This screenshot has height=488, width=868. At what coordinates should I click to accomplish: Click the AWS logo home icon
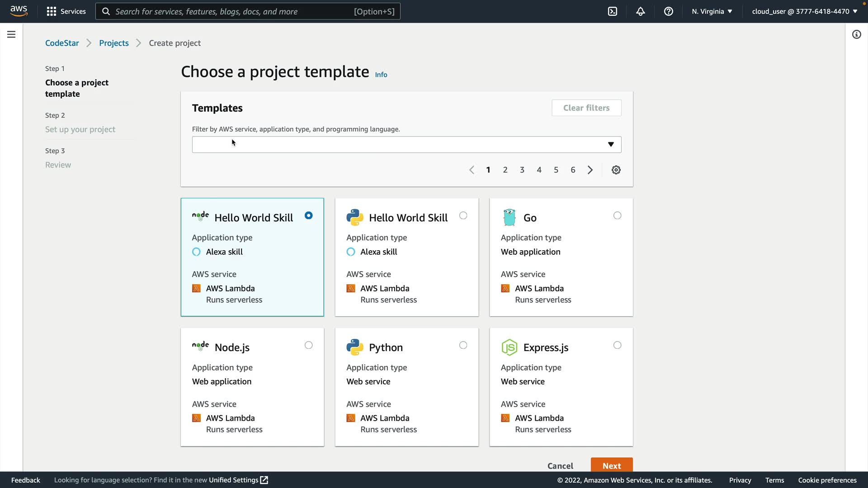(x=19, y=11)
